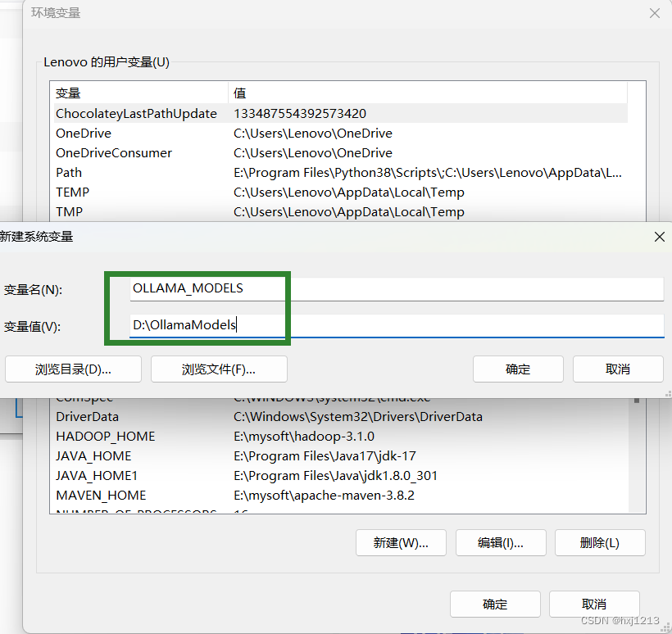Click the 变量 column header
This screenshot has height=634, width=672.
coord(141,93)
